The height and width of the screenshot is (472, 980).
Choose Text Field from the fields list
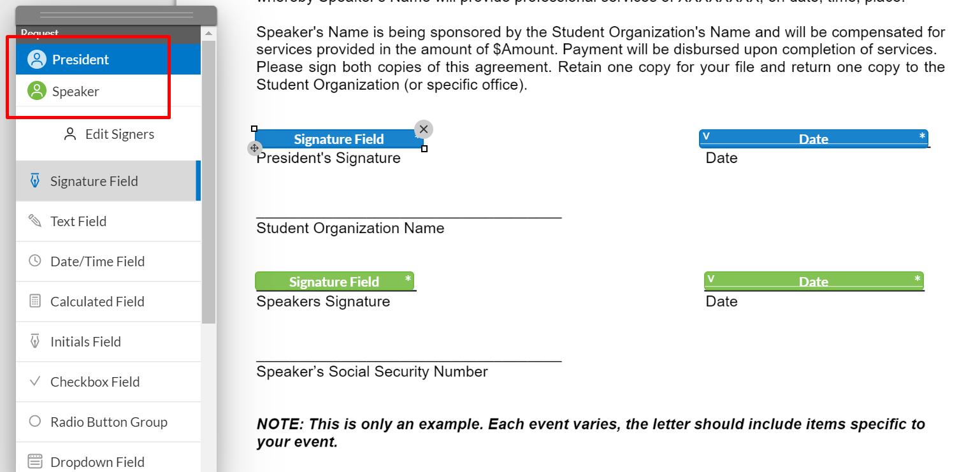coord(78,222)
